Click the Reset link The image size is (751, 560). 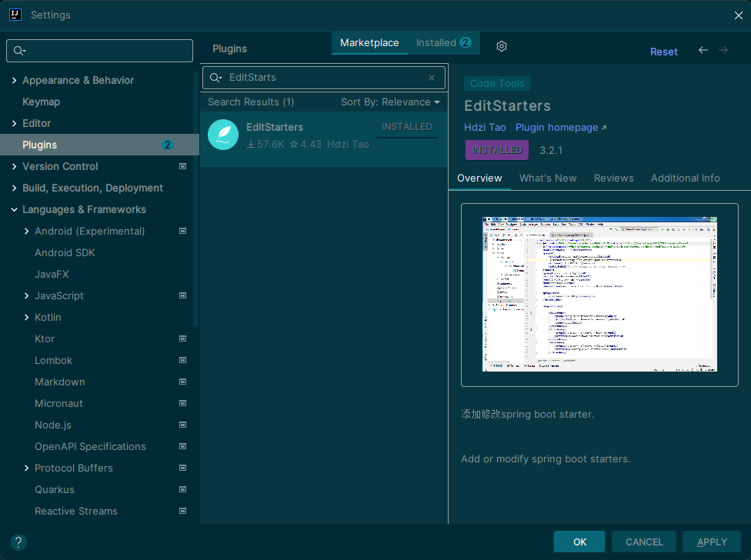[664, 52]
